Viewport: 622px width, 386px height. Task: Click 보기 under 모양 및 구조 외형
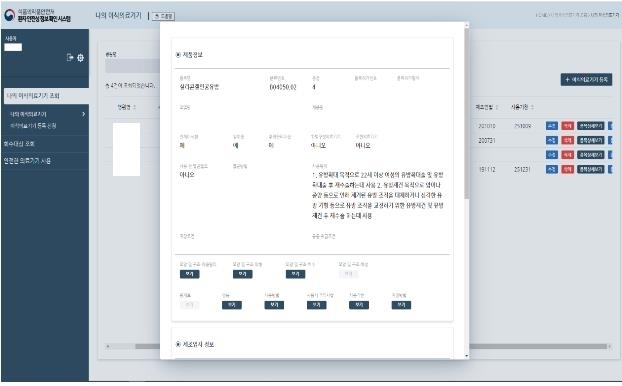point(242,274)
